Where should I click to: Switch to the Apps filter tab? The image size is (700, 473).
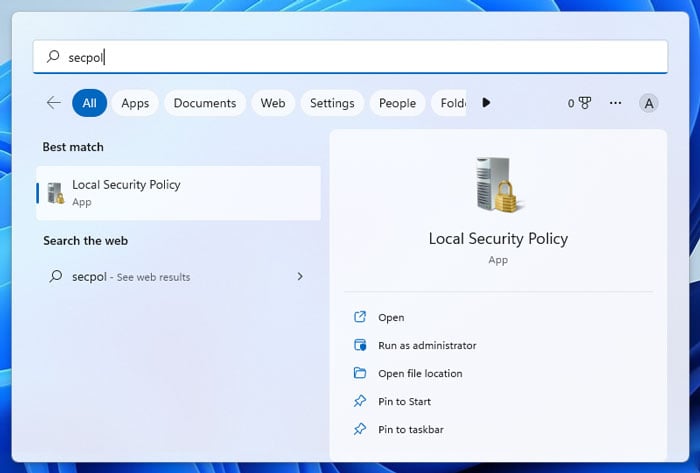click(x=135, y=103)
